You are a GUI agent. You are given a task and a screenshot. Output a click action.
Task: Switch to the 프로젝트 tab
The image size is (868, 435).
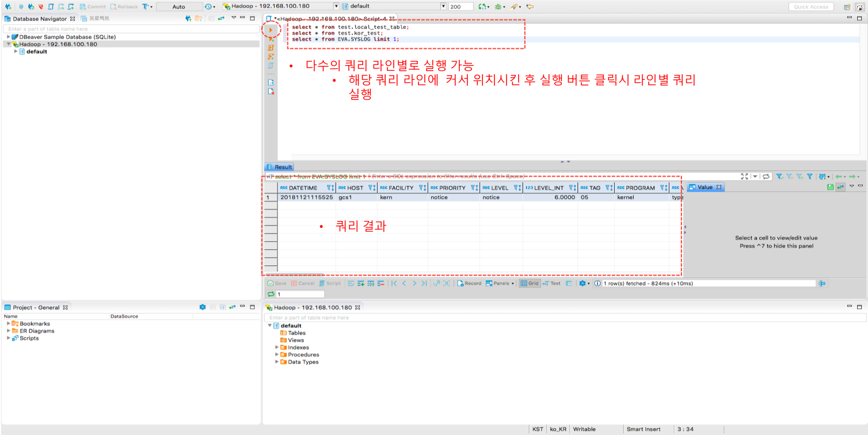click(95, 18)
